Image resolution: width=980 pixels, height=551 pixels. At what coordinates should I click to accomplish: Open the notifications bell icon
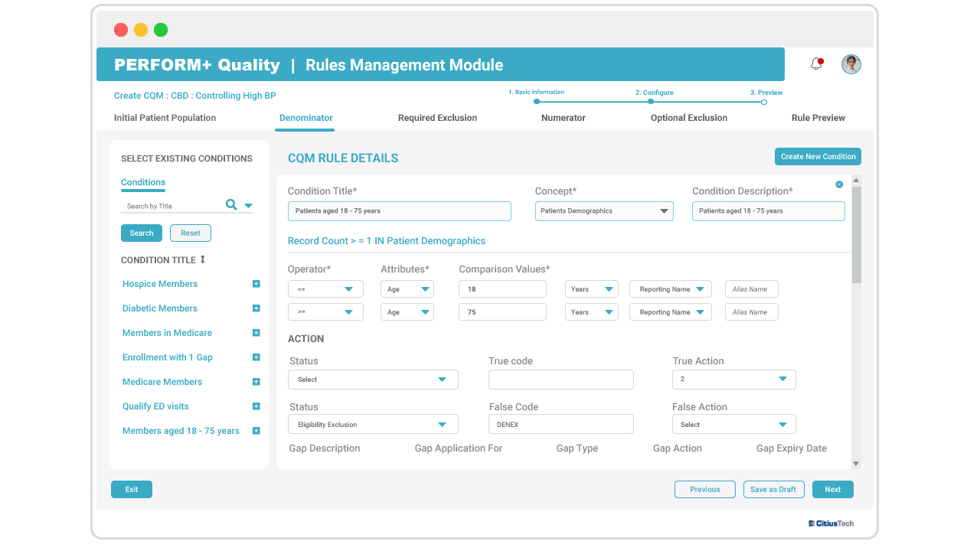click(816, 64)
